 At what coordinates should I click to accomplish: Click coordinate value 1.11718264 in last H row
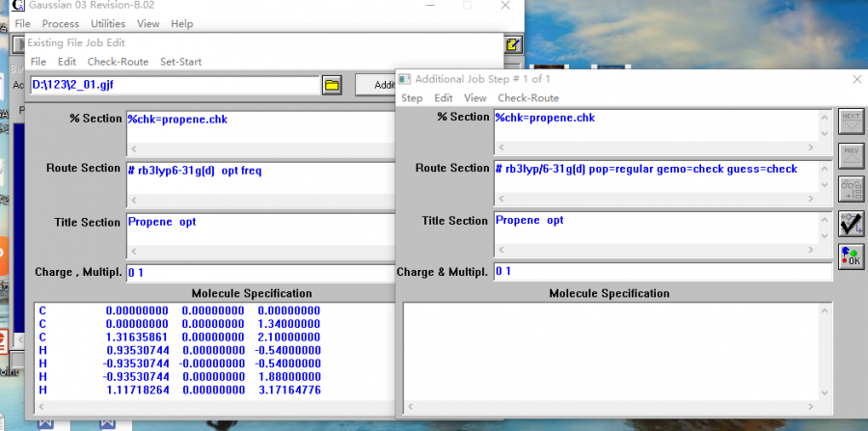[137, 391]
